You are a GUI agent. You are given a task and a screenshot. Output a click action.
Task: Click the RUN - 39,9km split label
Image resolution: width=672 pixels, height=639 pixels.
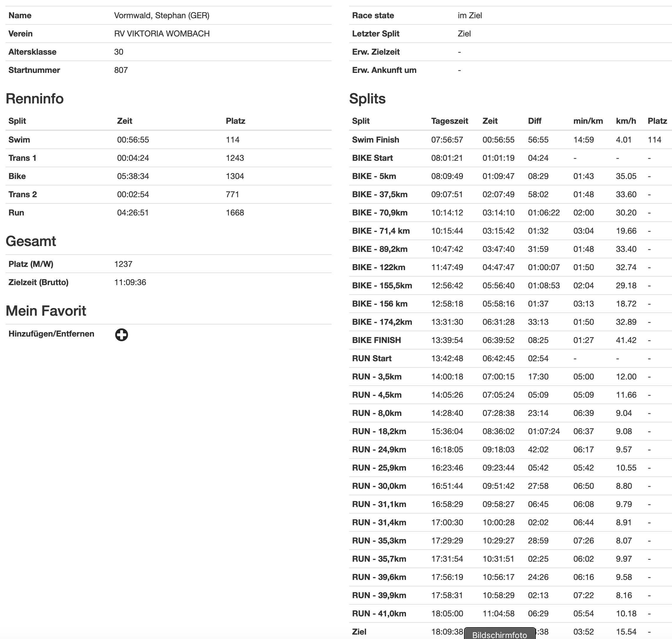click(x=379, y=595)
